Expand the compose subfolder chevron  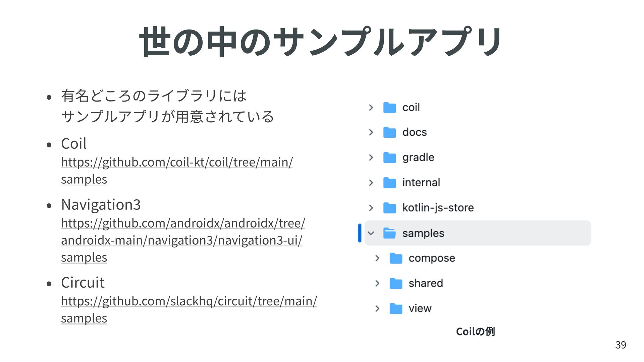click(x=377, y=258)
